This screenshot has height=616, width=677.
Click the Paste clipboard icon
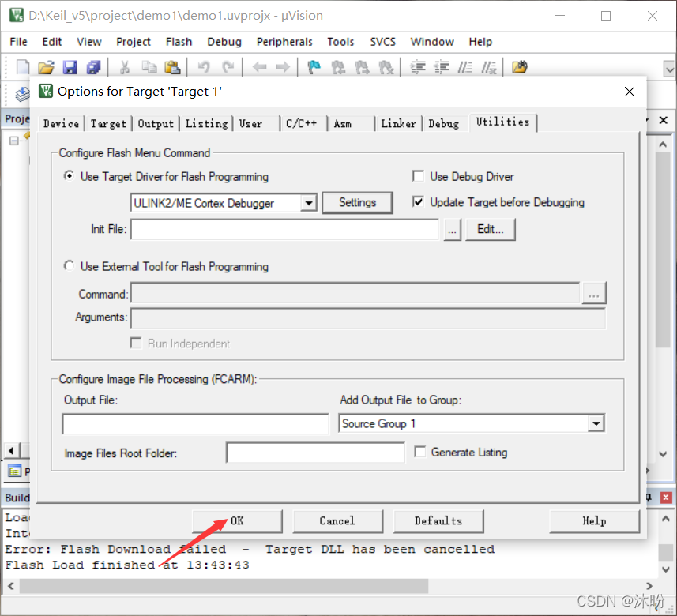(x=172, y=67)
